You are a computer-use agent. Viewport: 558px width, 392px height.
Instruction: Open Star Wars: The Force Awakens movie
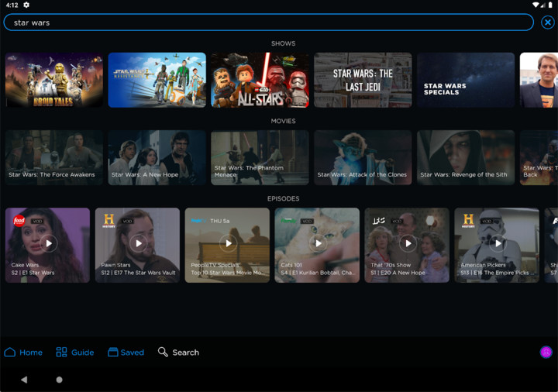[x=54, y=157]
